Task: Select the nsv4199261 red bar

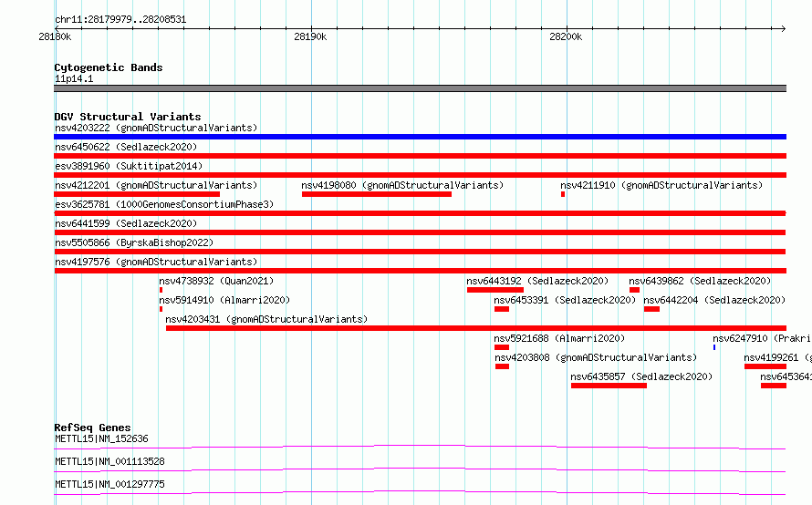Action: [765, 366]
